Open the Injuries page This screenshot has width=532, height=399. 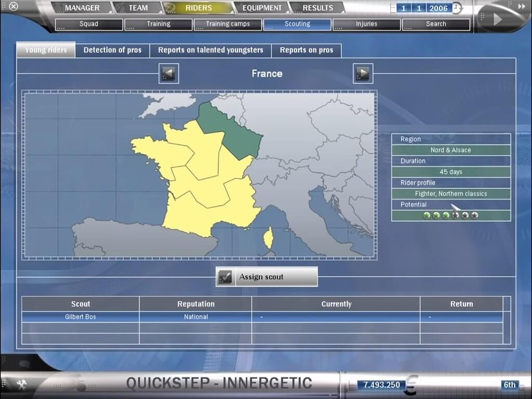(366, 24)
